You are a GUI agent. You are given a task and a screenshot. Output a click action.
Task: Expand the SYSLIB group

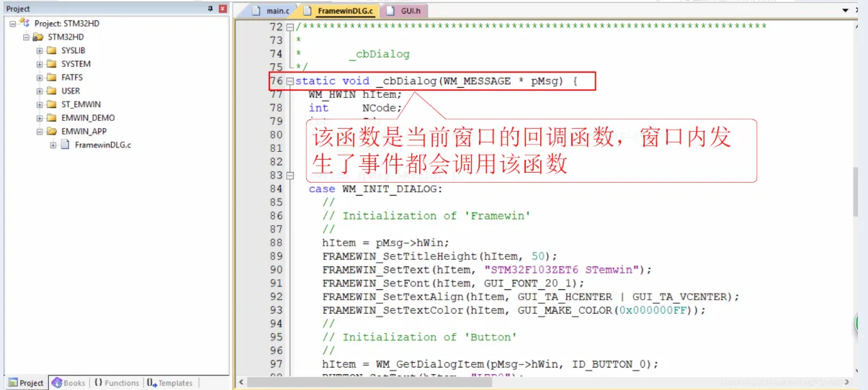(x=40, y=50)
